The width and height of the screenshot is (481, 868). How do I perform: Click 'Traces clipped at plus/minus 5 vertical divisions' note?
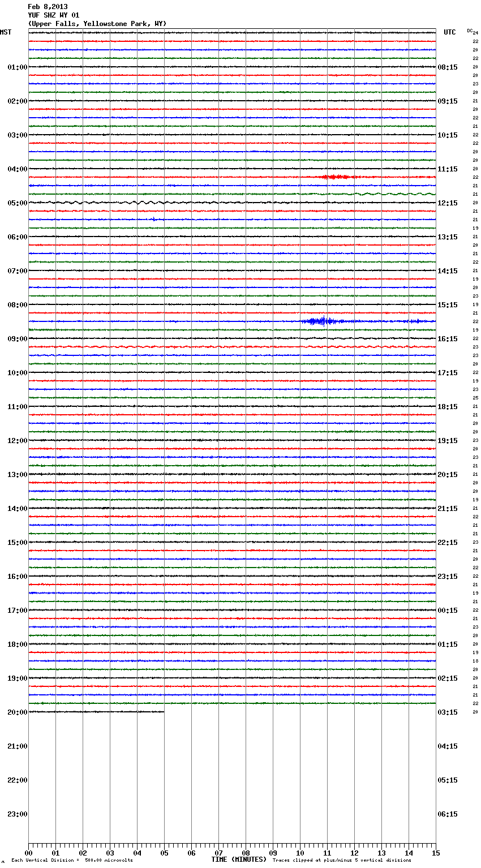[x=342, y=861]
